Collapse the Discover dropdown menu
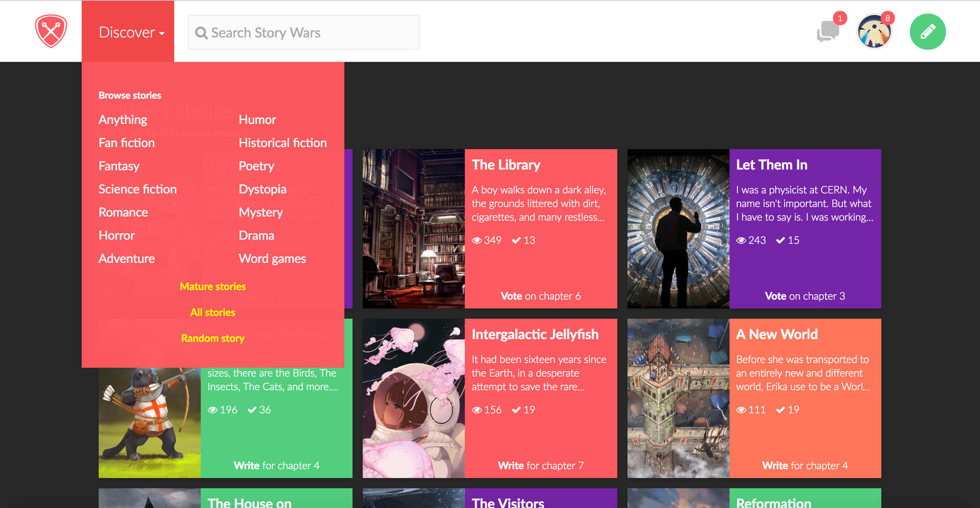This screenshot has height=508, width=980. (x=128, y=31)
